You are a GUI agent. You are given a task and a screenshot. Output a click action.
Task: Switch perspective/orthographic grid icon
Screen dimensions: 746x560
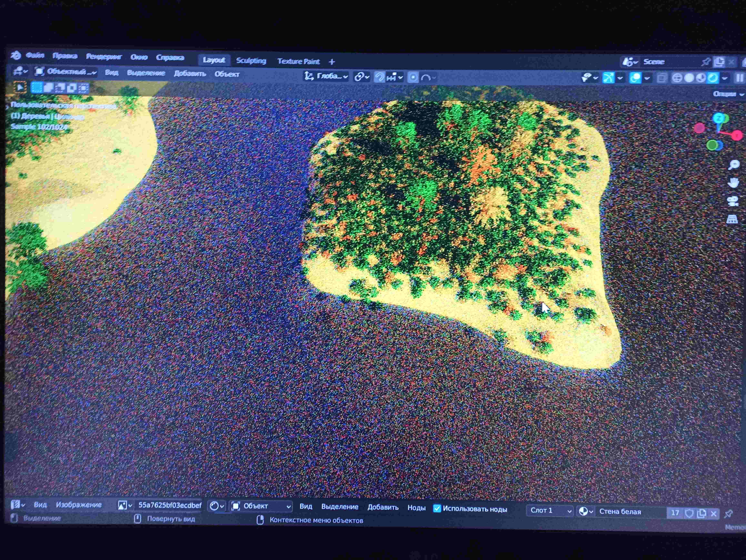[732, 220]
